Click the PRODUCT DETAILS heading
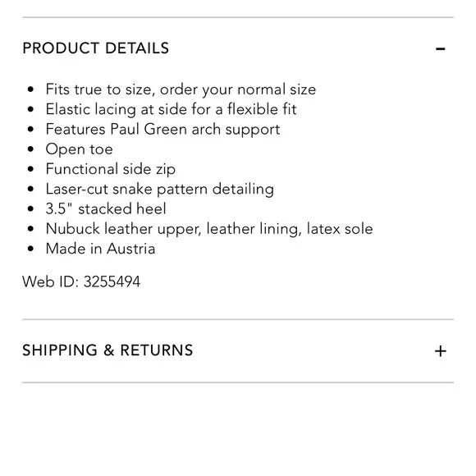Screen dimensions: 476x476 click(x=96, y=48)
